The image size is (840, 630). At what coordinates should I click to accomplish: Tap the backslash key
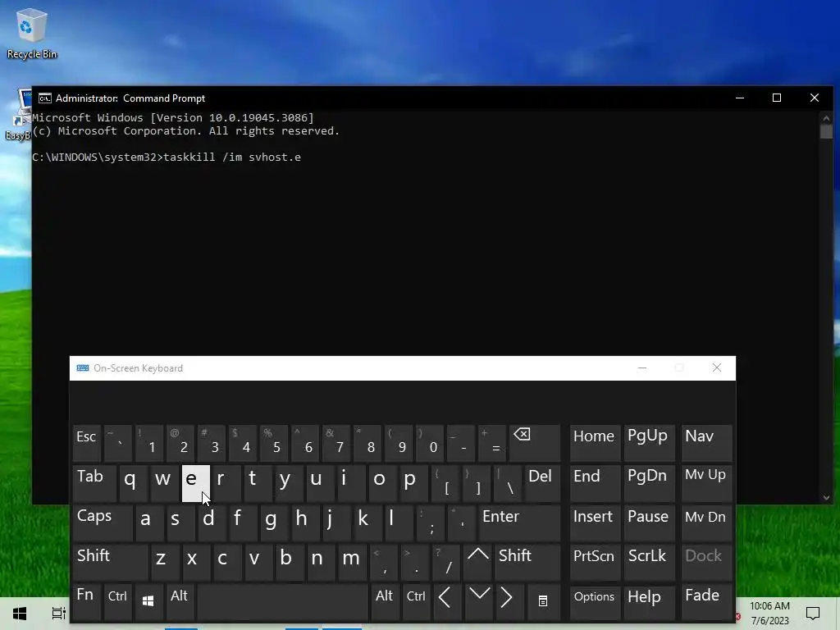pyautogui.click(x=507, y=483)
